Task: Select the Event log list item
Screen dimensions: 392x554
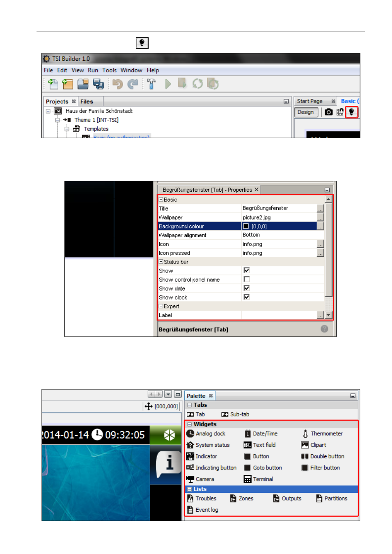Action: [203, 510]
